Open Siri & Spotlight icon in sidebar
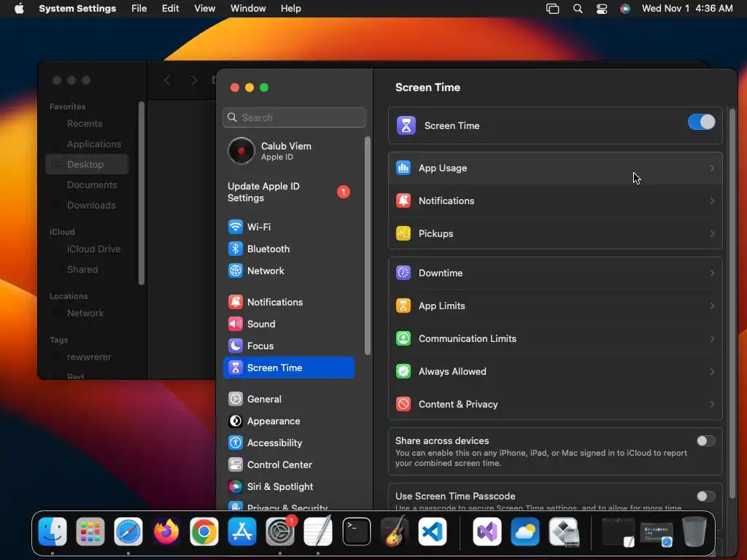Viewport: 747px width, 560px height. [236, 486]
